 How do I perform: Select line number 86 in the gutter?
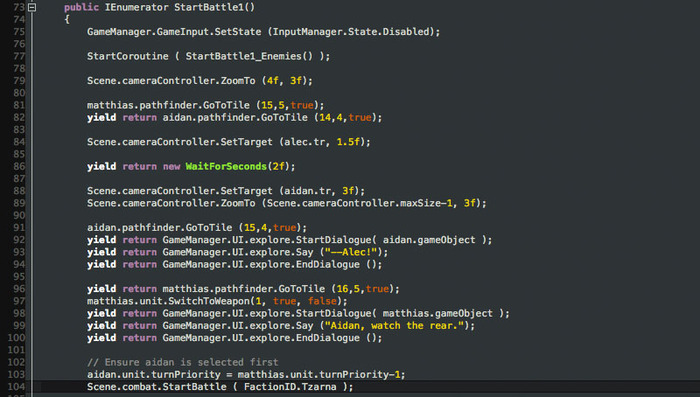[19, 167]
